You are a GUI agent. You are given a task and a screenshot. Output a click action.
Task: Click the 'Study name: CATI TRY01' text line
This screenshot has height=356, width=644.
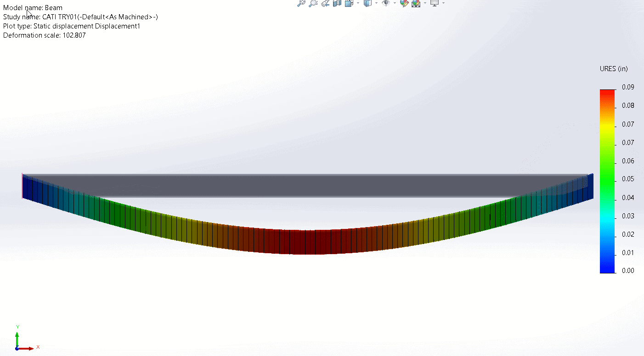80,17
